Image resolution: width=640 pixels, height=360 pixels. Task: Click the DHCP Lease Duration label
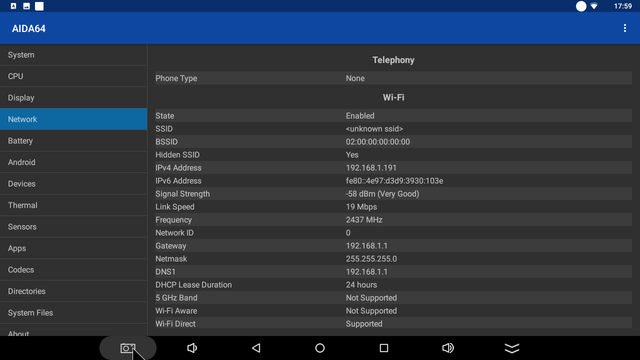pyautogui.click(x=193, y=285)
